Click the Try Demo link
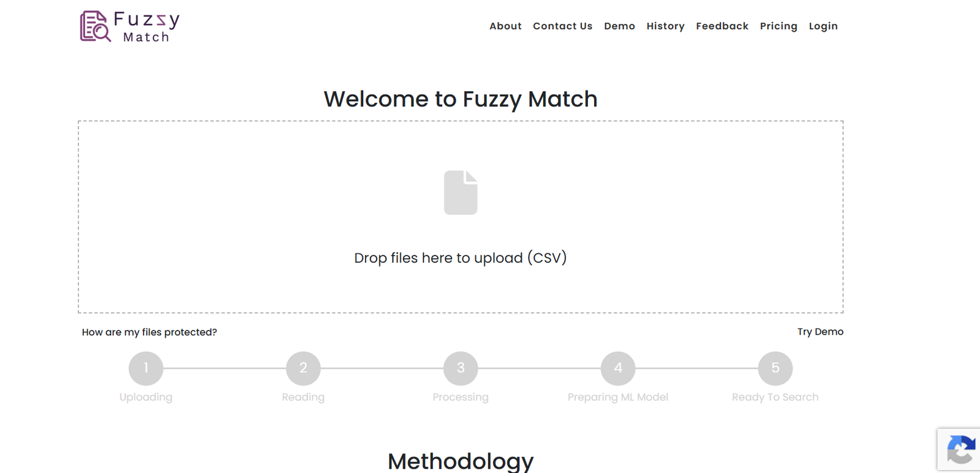The height and width of the screenshot is (473, 980). (820, 332)
